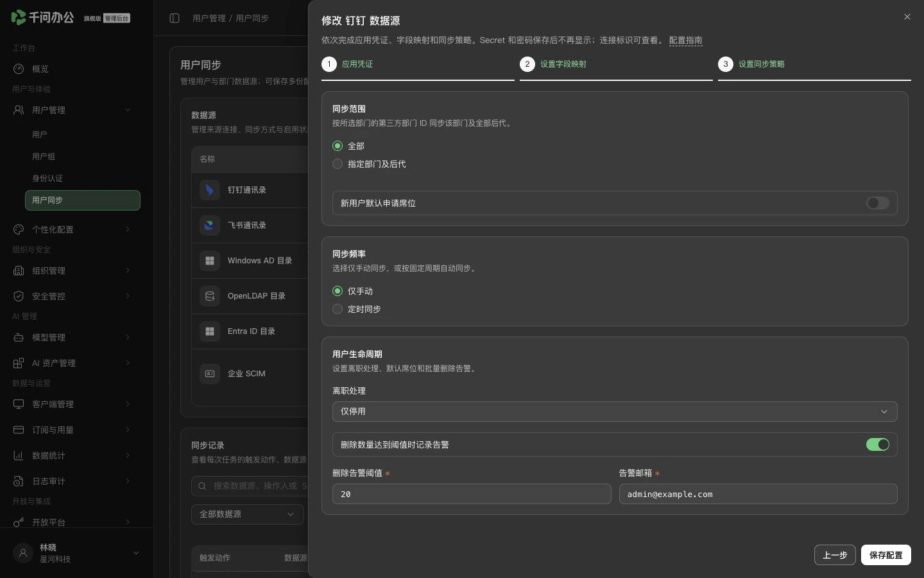Click the OpenLDAP 目录 database icon
The image size is (924, 578).
coord(210,296)
